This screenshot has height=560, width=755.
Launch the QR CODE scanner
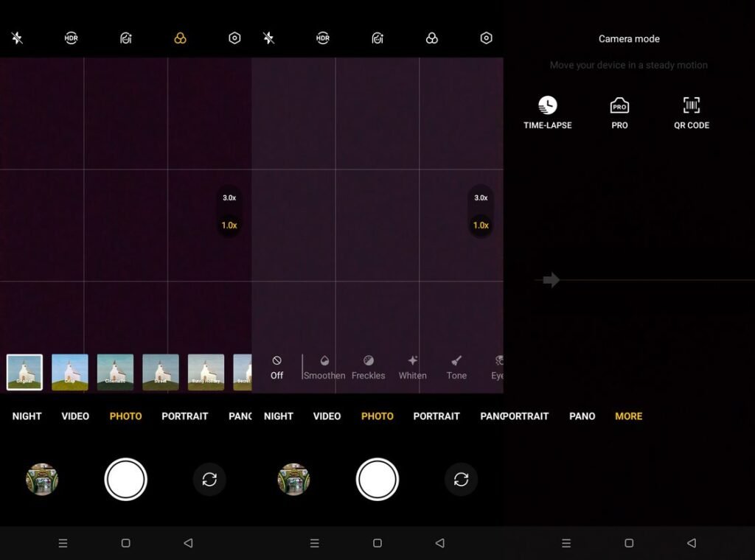coord(692,113)
